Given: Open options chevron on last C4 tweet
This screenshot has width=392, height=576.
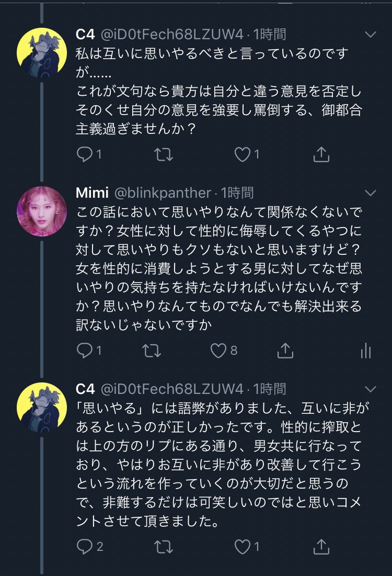Looking at the screenshot, I should point(370,389).
